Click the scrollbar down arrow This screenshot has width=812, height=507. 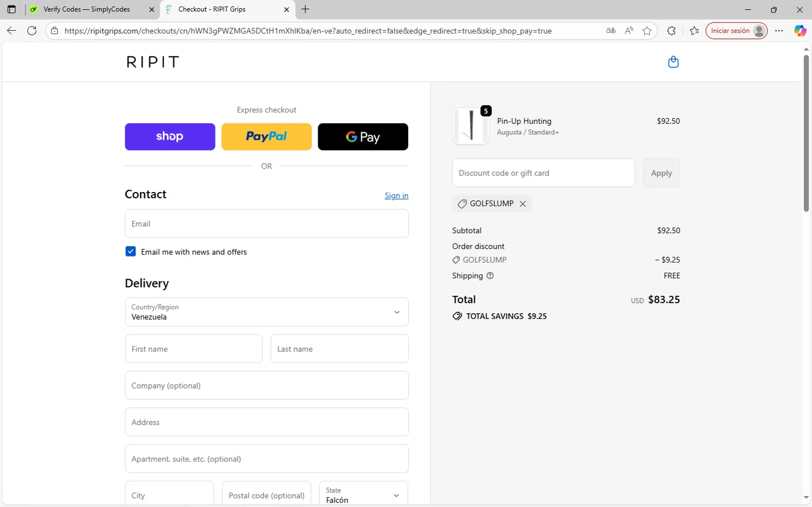(806, 498)
